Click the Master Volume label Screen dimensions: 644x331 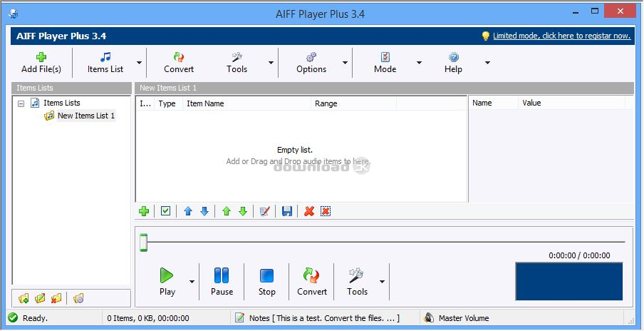pos(464,318)
